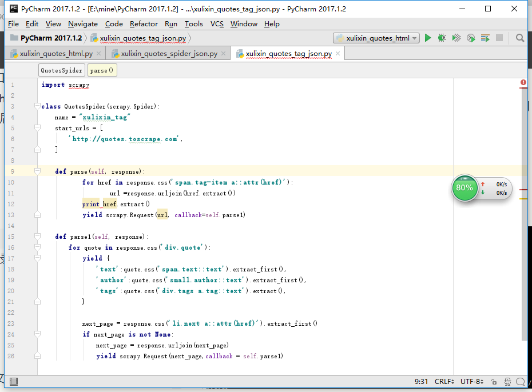Collapse the start_urls list fold on line 5
532x392 pixels.
coord(37,128)
